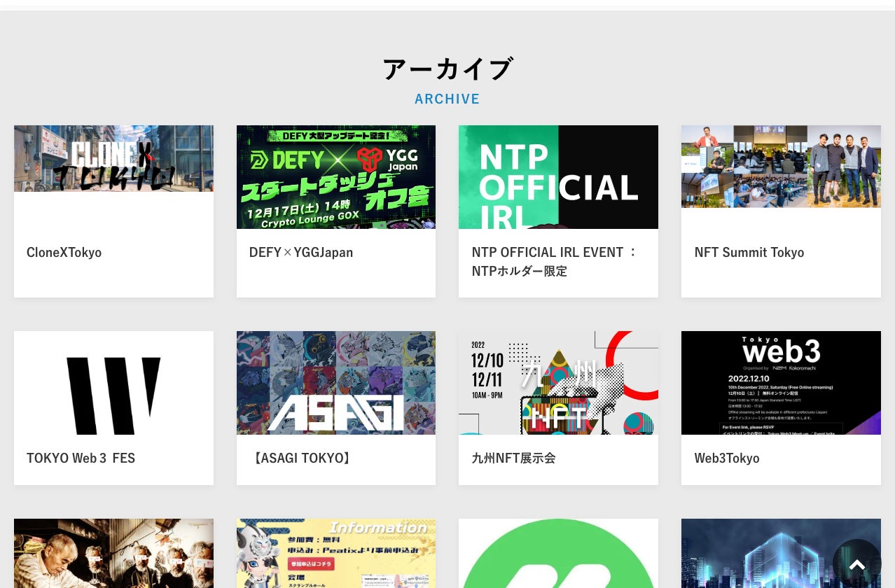
Task: Open the NTP OFFICIAL IRL green thumbnail
Action: (558, 177)
